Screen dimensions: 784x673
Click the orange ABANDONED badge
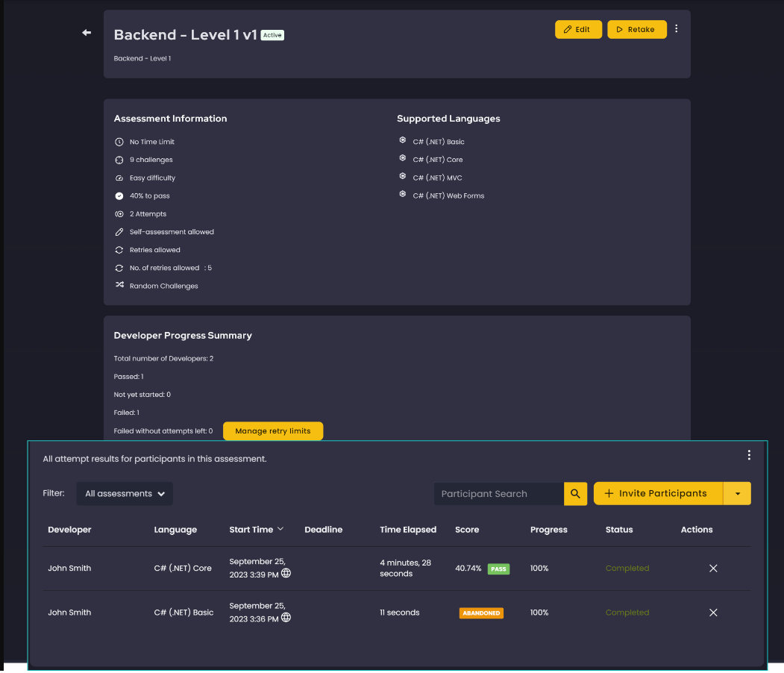[481, 613]
